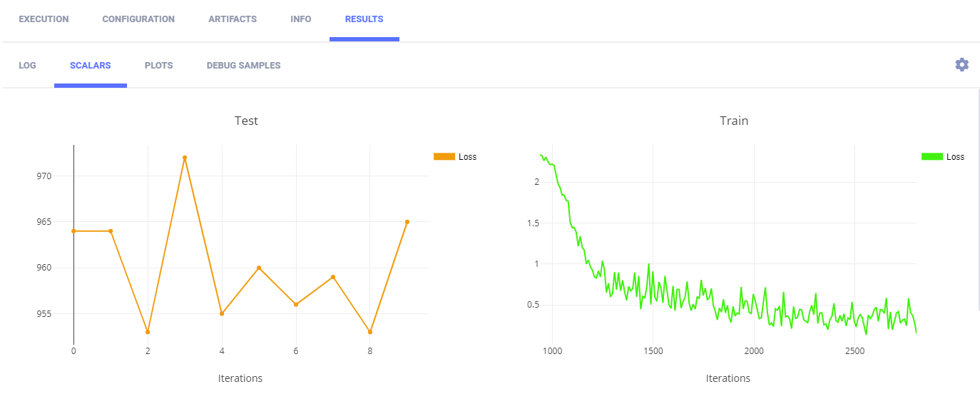Show the LOG sub-tab
The height and width of the screenshot is (404, 980).
[x=27, y=65]
